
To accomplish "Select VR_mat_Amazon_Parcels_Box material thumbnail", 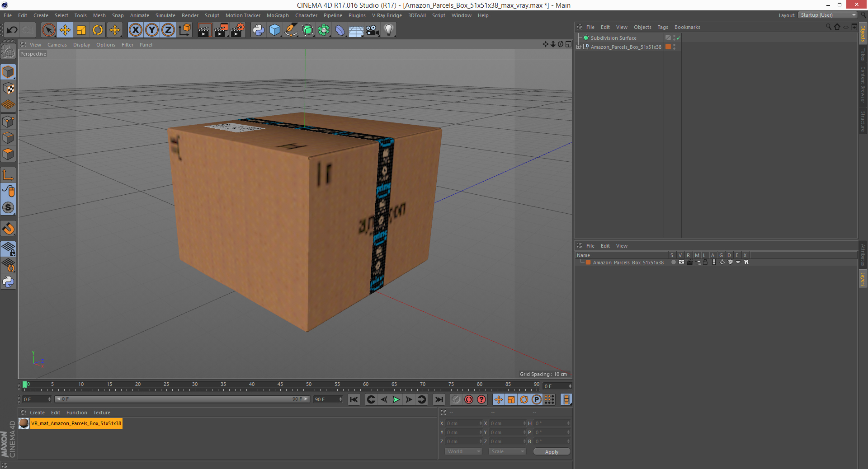I will [x=24, y=423].
